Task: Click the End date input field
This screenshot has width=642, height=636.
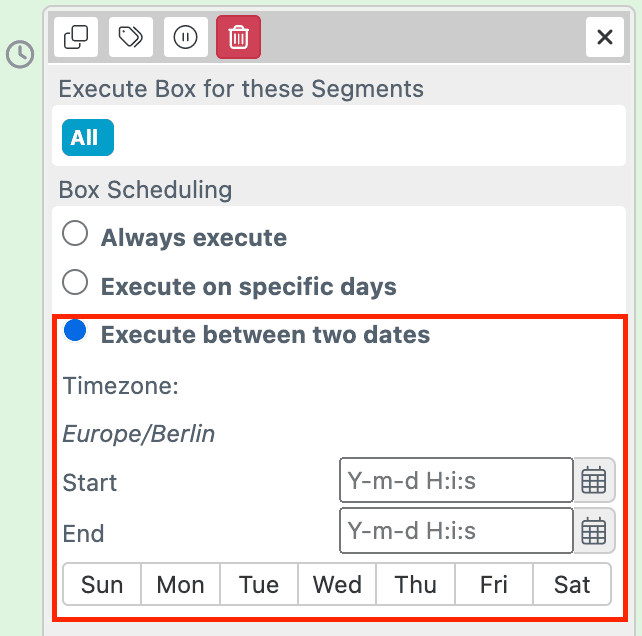Action: click(x=456, y=531)
